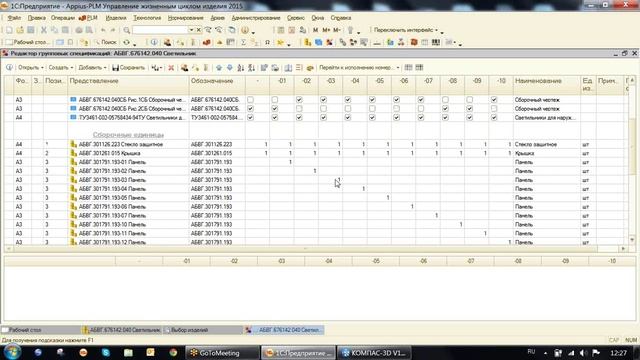Click the first table grid icon at toolbar end
The image size is (640, 360).
click(x=408, y=68)
